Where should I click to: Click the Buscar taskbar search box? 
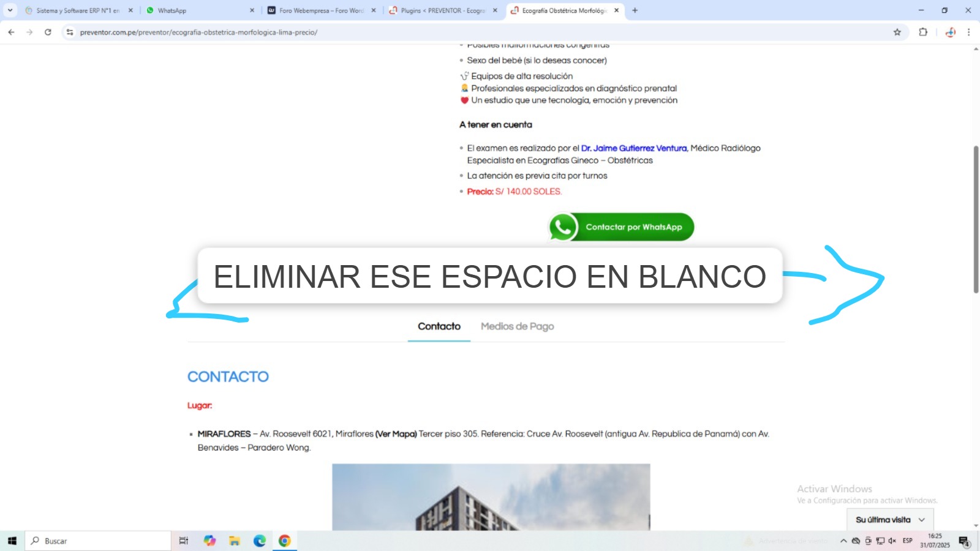pyautogui.click(x=98, y=541)
